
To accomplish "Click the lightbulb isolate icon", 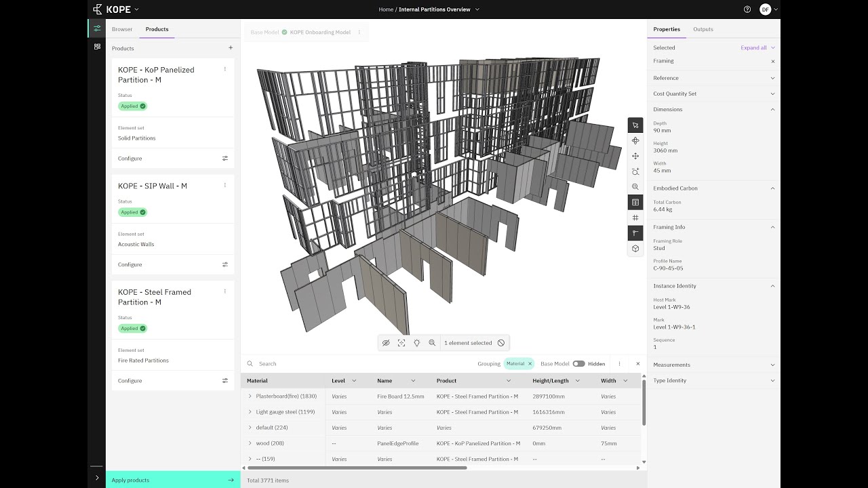I will [417, 343].
